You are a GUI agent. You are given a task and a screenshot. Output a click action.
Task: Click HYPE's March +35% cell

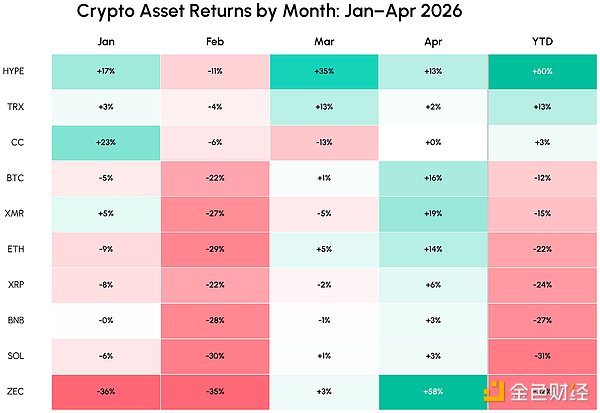[324, 72]
